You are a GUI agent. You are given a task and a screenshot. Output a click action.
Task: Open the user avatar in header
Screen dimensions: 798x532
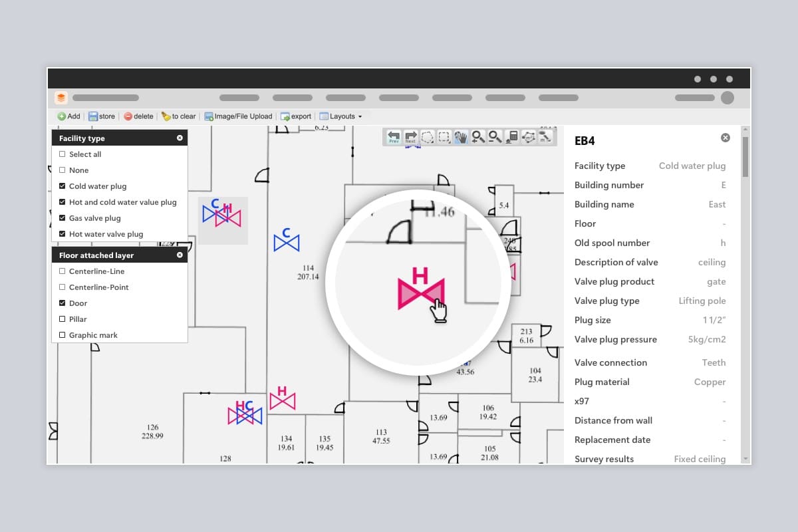tap(728, 98)
